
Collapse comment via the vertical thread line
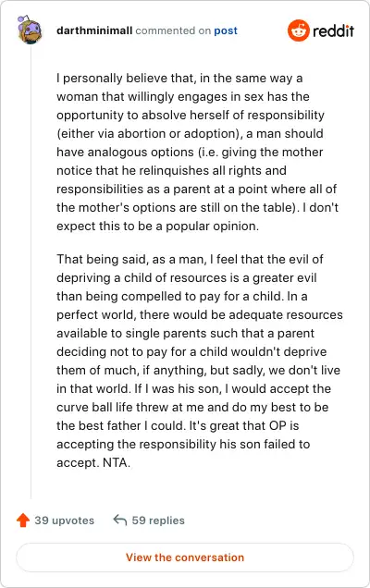tap(31, 272)
